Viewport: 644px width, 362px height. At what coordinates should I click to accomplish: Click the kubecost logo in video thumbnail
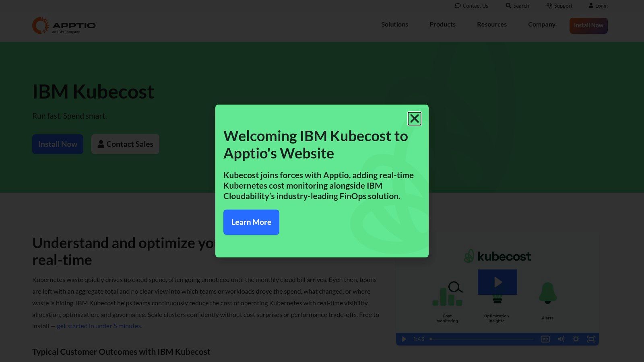click(497, 256)
